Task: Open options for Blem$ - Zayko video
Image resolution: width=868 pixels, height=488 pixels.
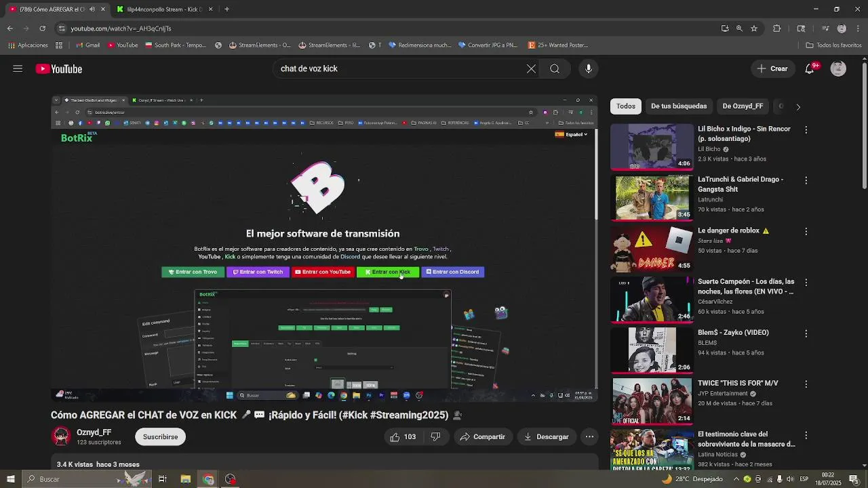Action: click(x=806, y=333)
